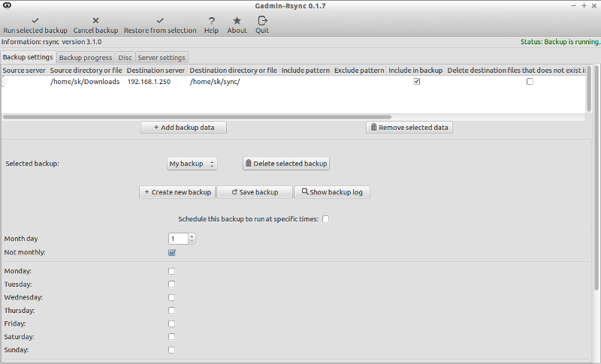Click the horizontal scrollbar under the backup table
This screenshot has width=601, height=364.
click(197, 117)
